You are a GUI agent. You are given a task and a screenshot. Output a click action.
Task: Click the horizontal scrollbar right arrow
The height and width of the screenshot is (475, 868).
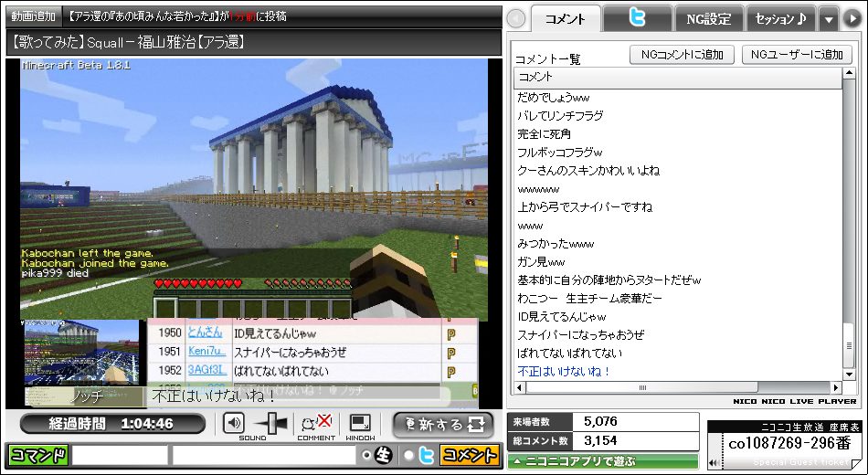pyautogui.click(x=836, y=387)
